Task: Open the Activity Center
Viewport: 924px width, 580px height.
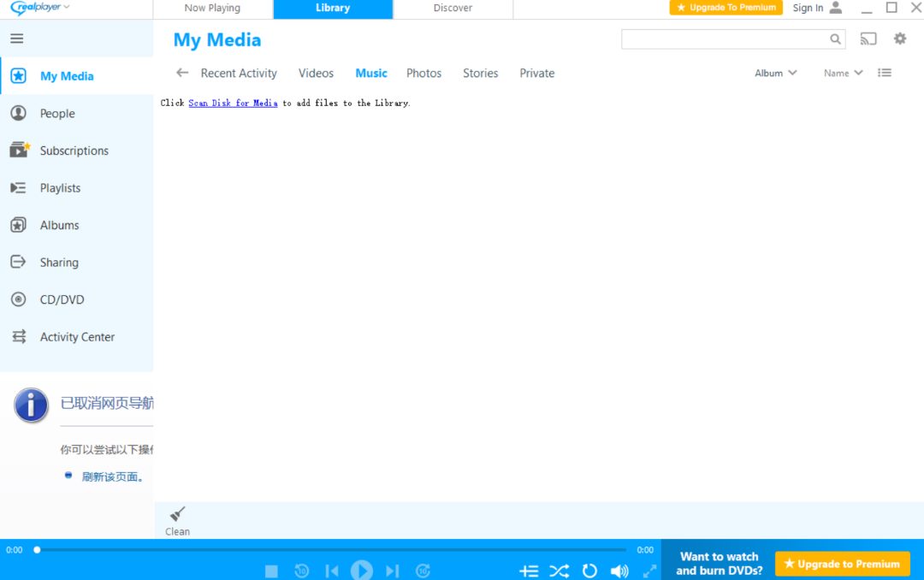Action: tap(77, 336)
